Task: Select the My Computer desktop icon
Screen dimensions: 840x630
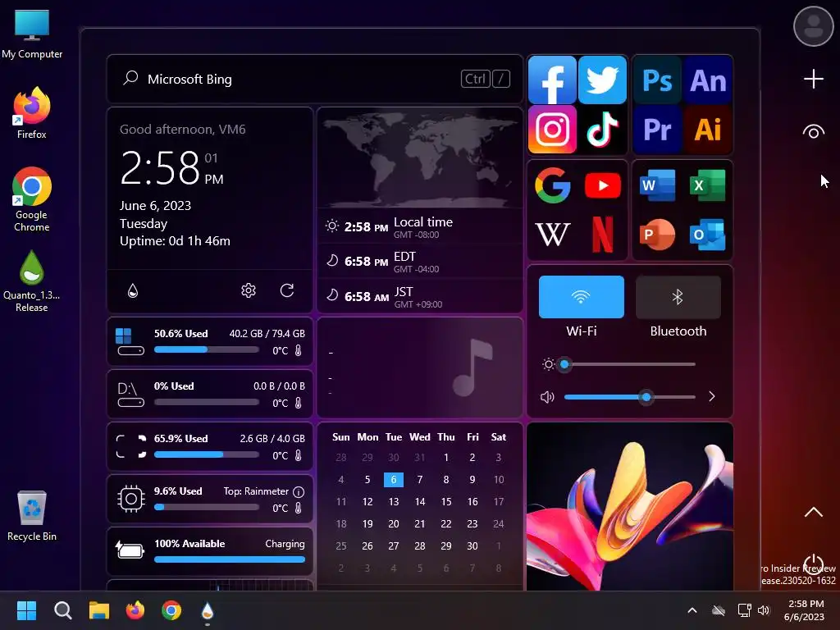Action: (32, 33)
